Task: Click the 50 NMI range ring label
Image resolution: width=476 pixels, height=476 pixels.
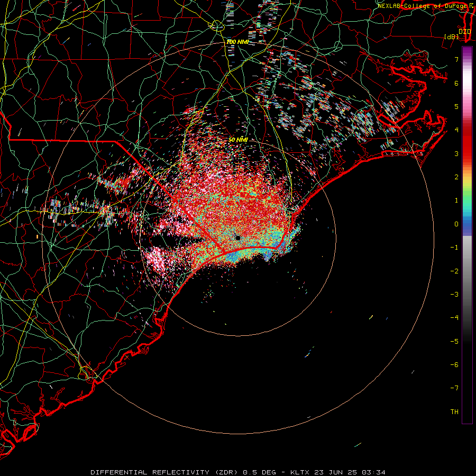Action: [238, 140]
